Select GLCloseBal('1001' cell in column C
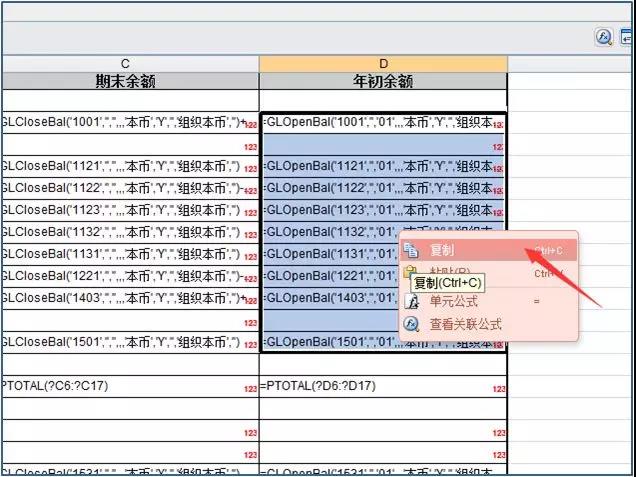Image resolution: width=636 pixels, height=477 pixels. pos(131,122)
